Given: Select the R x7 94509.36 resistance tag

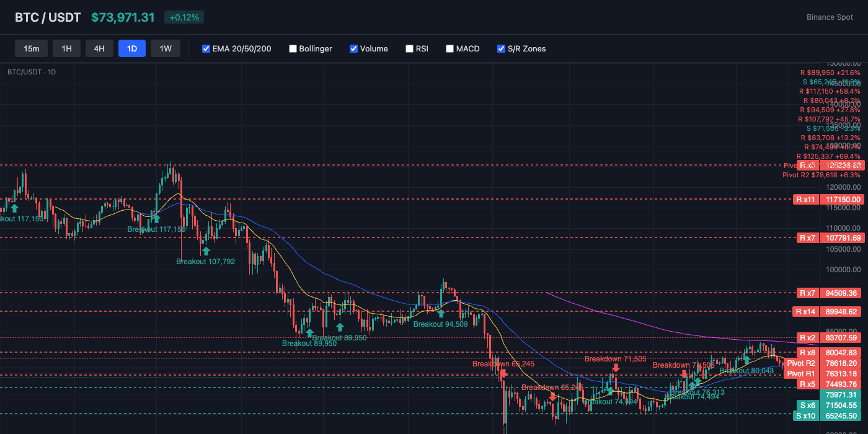Looking at the screenshot, I should (830, 293).
